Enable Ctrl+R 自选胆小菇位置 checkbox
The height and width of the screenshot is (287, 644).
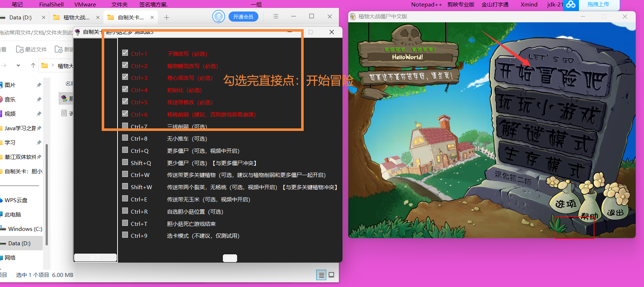(125, 211)
